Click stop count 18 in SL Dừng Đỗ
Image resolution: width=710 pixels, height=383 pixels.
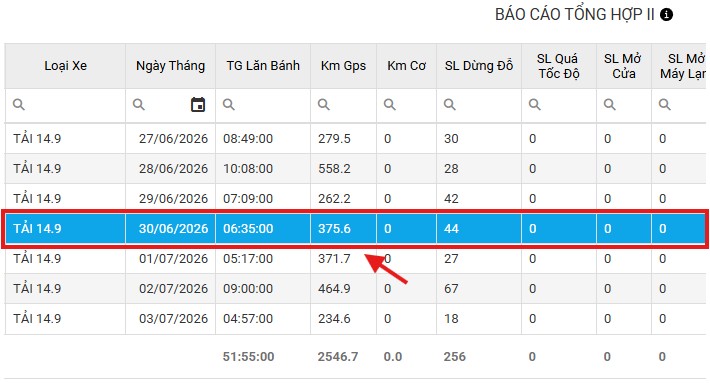(x=451, y=318)
